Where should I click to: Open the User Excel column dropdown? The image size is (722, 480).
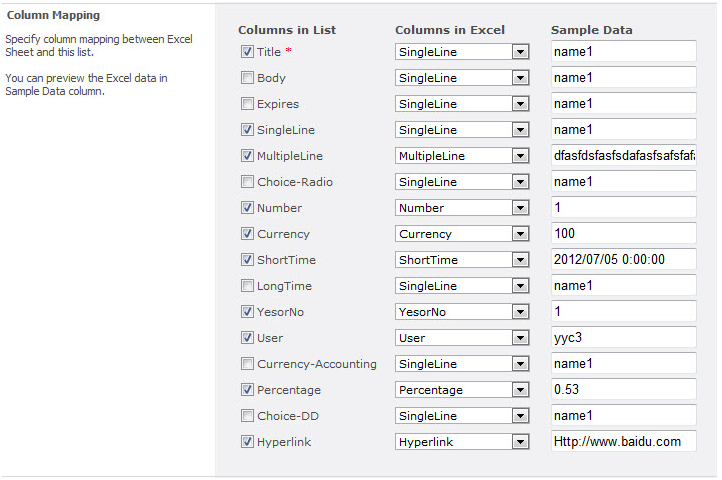point(462,338)
